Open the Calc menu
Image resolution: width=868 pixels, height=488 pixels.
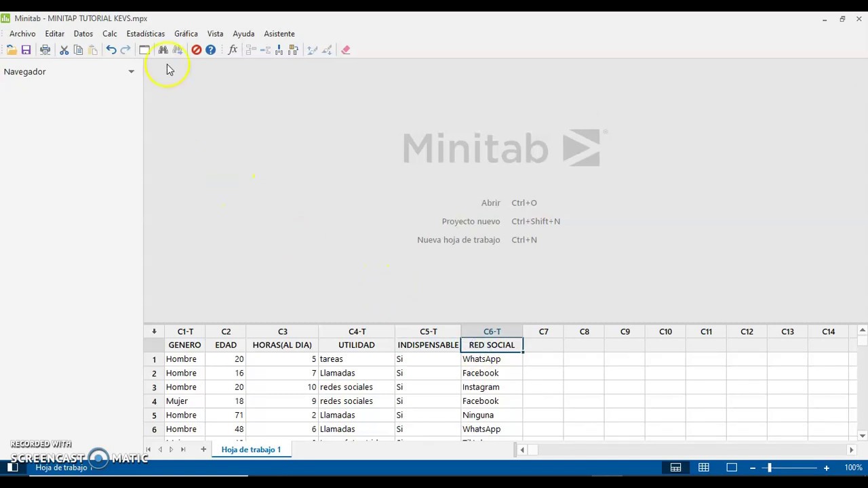[110, 34]
